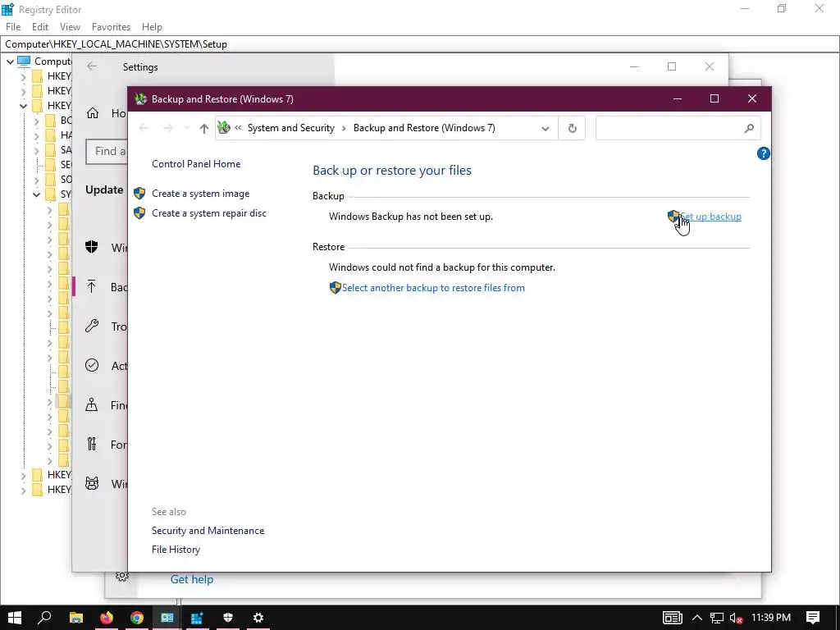Click the refresh button beside address bar
This screenshot has height=630, width=840.
click(x=572, y=128)
